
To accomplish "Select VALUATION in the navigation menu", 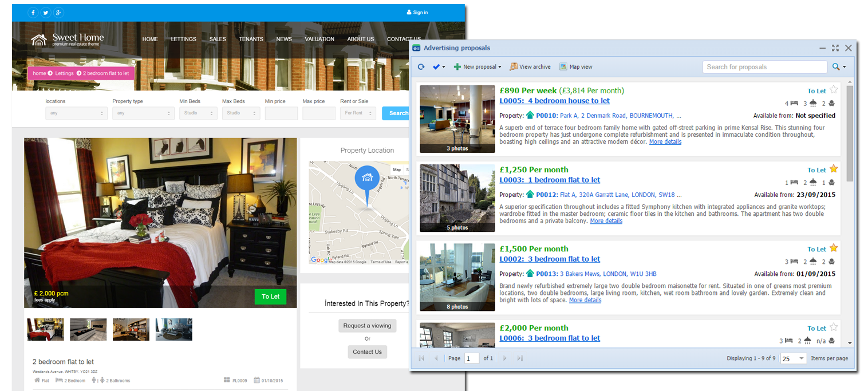I will [319, 39].
